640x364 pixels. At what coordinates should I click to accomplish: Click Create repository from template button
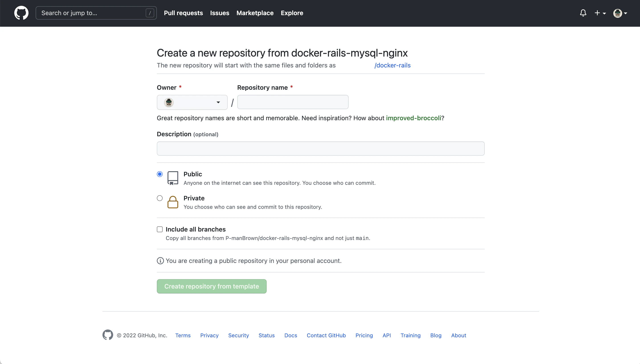click(212, 286)
